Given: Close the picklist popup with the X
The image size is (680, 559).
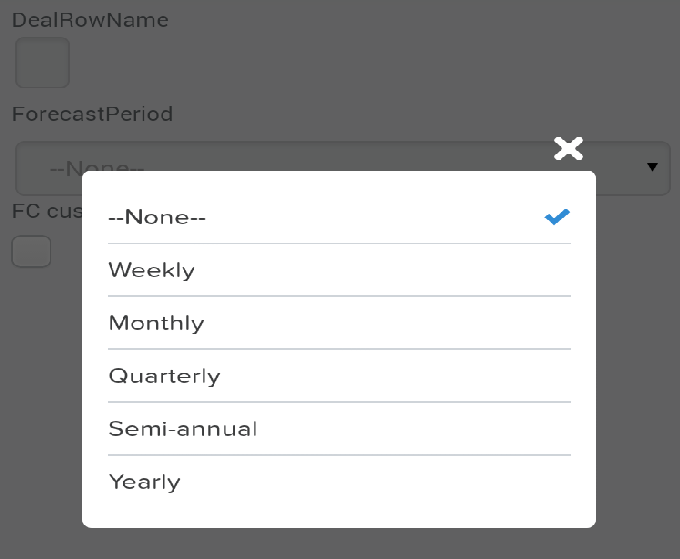Looking at the screenshot, I should click(568, 149).
